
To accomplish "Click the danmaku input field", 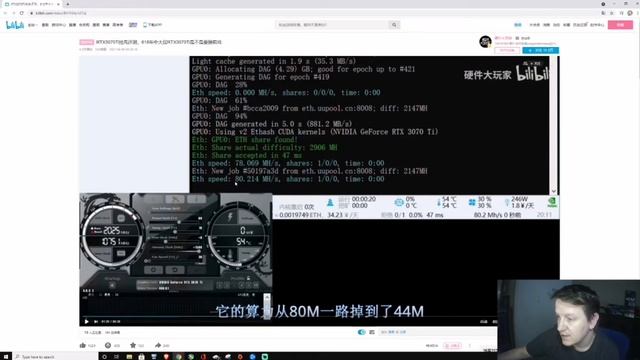I will [x=437, y=332].
